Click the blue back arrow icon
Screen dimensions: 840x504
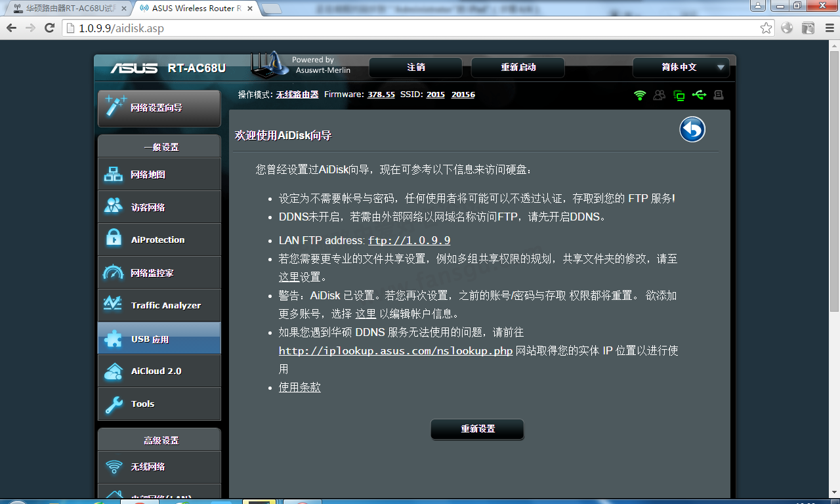692,129
